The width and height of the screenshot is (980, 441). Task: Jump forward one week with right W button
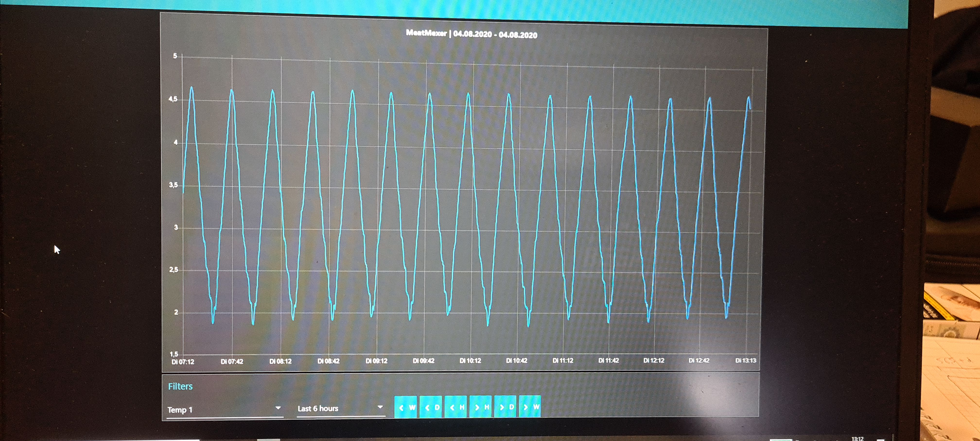530,407
